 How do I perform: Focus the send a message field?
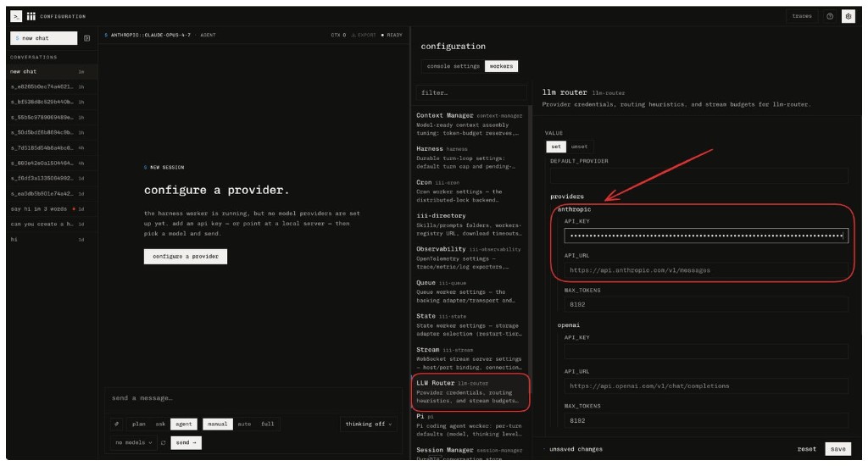click(x=253, y=398)
